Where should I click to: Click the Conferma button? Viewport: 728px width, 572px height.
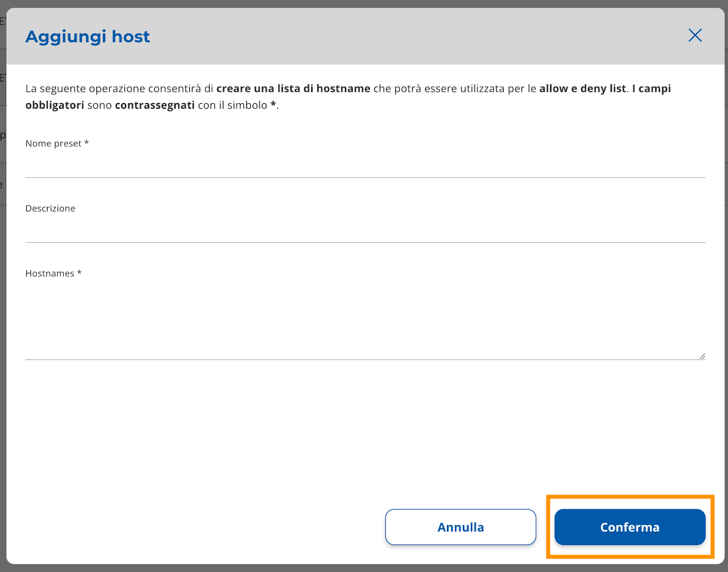click(630, 527)
